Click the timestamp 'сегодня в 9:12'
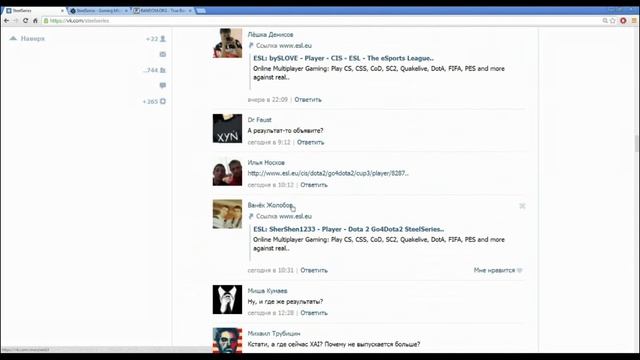This screenshot has width=640, height=360. (269, 142)
